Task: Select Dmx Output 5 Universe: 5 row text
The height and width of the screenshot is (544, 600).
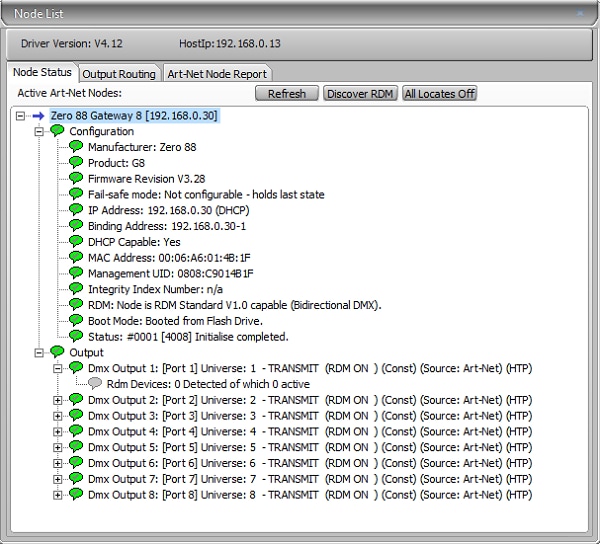Action: coord(310,447)
